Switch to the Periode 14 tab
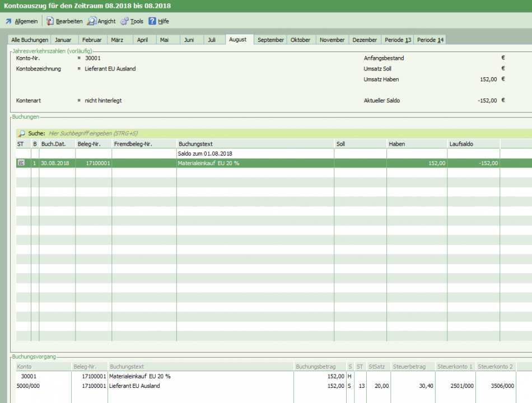This screenshot has width=532, height=403. (x=430, y=40)
